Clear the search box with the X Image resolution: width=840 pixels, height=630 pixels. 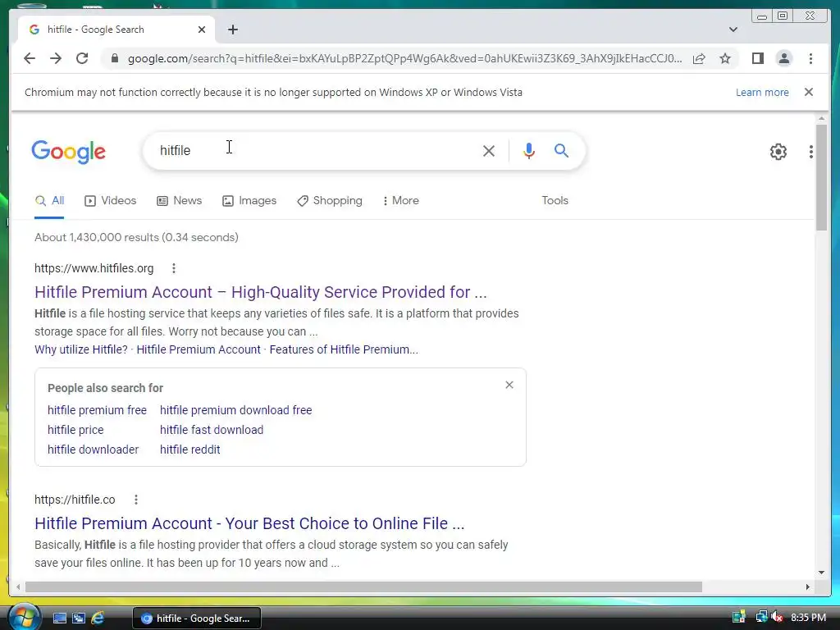pos(489,151)
